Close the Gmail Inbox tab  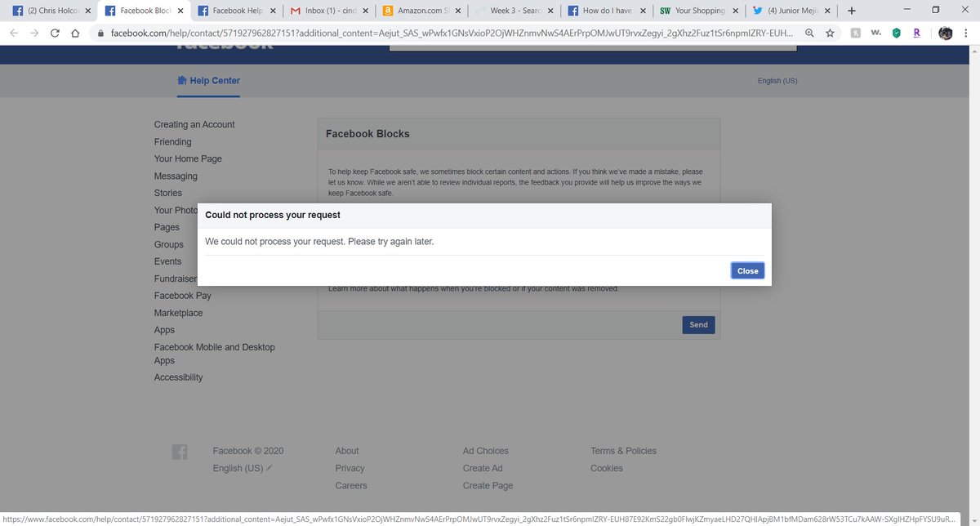pyautogui.click(x=366, y=11)
